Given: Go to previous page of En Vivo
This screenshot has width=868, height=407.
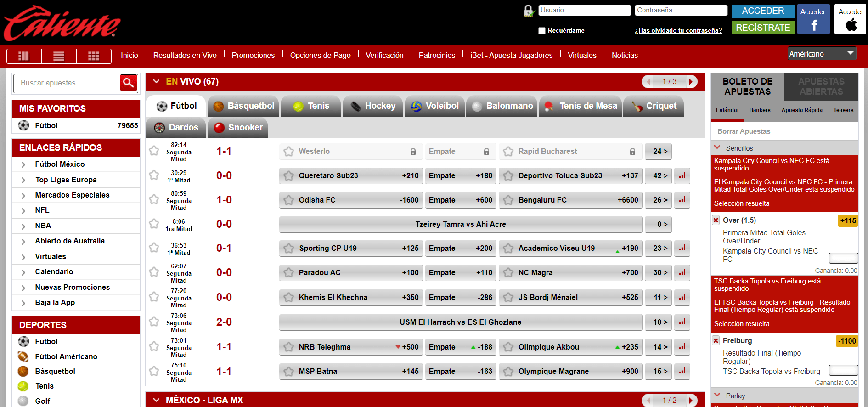Looking at the screenshot, I should pyautogui.click(x=648, y=81).
